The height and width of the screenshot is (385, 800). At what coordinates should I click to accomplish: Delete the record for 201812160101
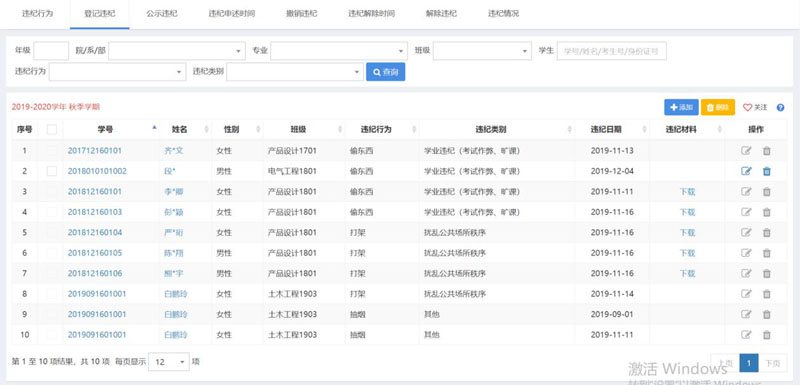(766, 192)
